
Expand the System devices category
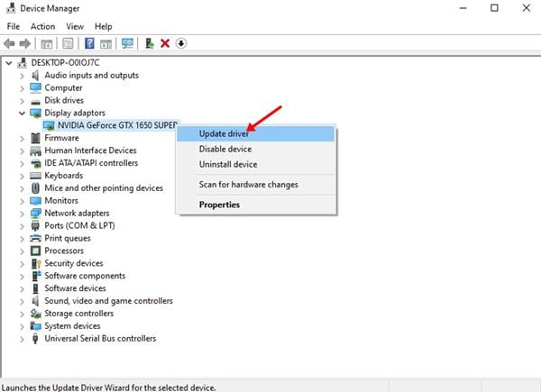point(22,326)
